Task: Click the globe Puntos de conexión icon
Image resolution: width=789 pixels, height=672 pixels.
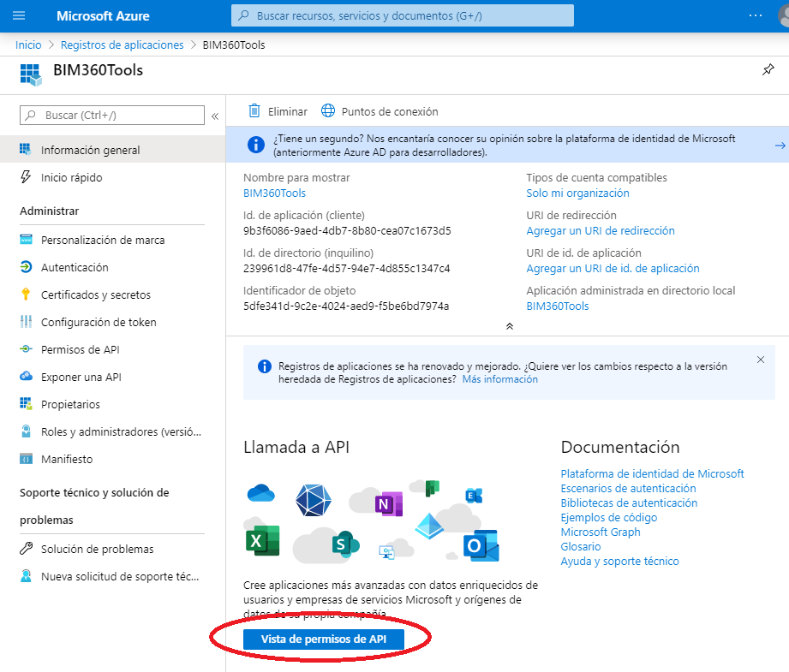Action: coord(328,110)
